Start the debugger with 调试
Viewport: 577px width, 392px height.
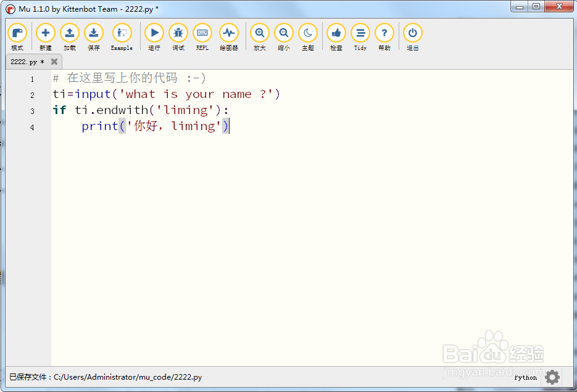pos(178,33)
